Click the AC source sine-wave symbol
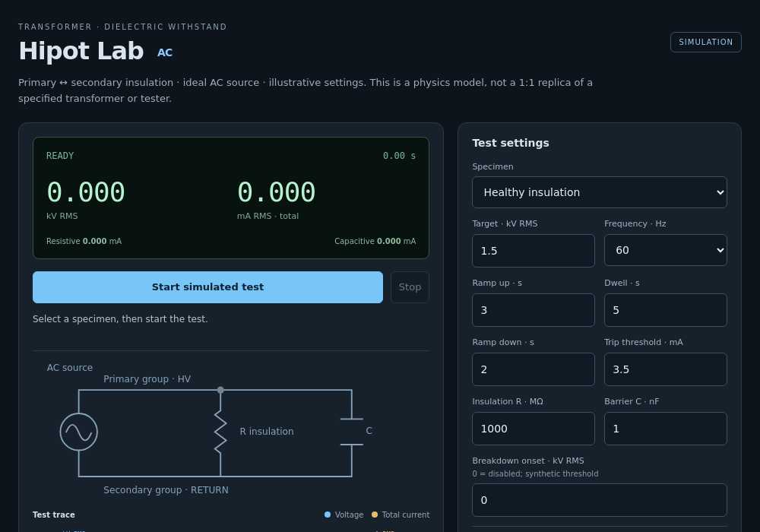Image resolution: width=760 pixels, height=532 pixels. pyautogui.click(x=78, y=432)
